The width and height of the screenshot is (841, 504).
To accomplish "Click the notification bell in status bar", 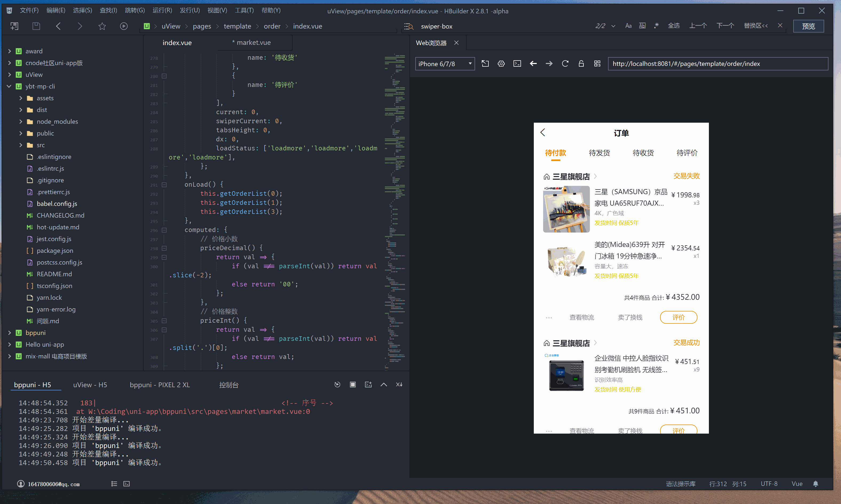I will [815, 484].
